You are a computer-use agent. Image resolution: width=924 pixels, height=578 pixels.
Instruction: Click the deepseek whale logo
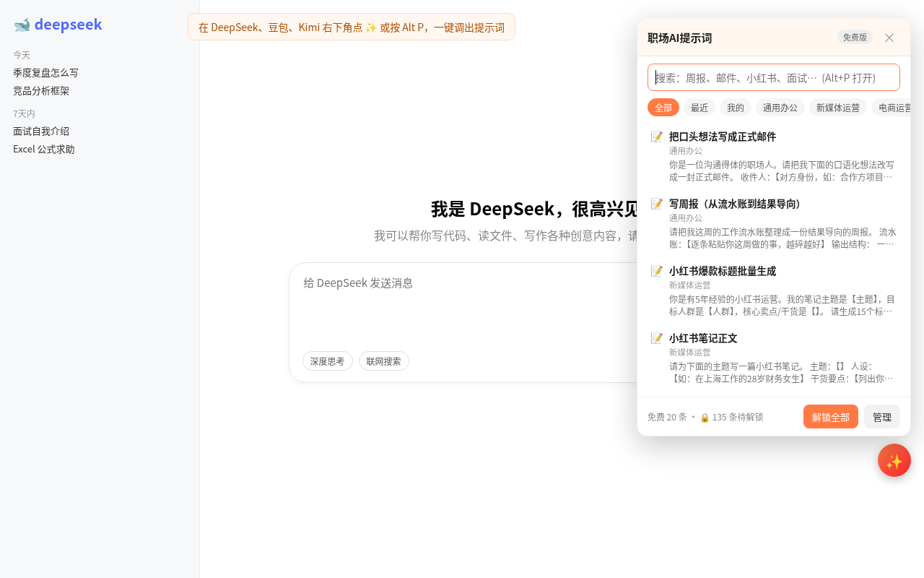coord(22,25)
